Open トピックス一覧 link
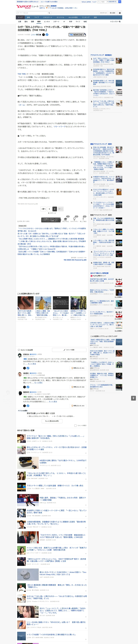The image size is (138, 644). pos(115,21)
